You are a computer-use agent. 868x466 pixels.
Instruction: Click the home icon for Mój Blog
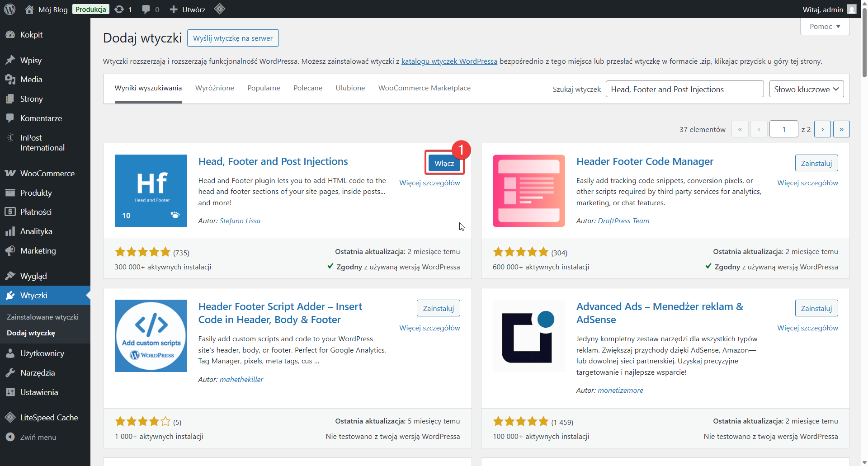29,9
